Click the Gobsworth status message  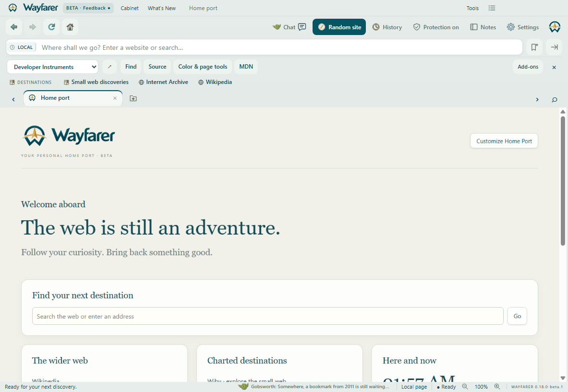(x=320, y=387)
